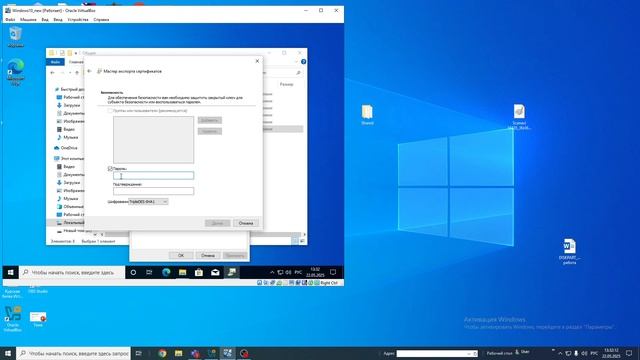Open the Вид menu in VirtualBox

tap(45, 20)
